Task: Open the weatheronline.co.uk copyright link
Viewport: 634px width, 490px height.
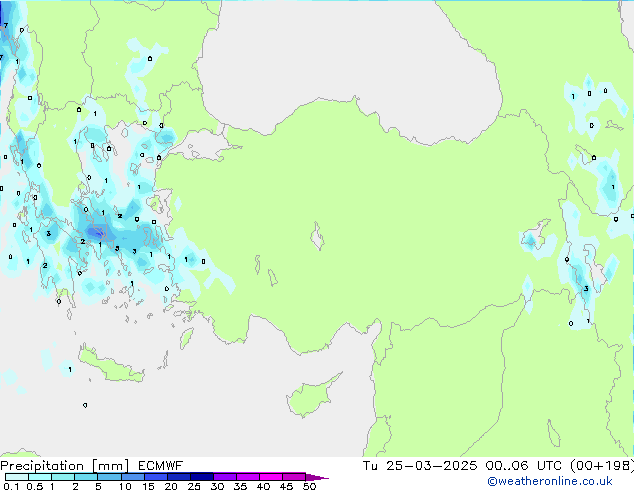Action: point(550,481)
